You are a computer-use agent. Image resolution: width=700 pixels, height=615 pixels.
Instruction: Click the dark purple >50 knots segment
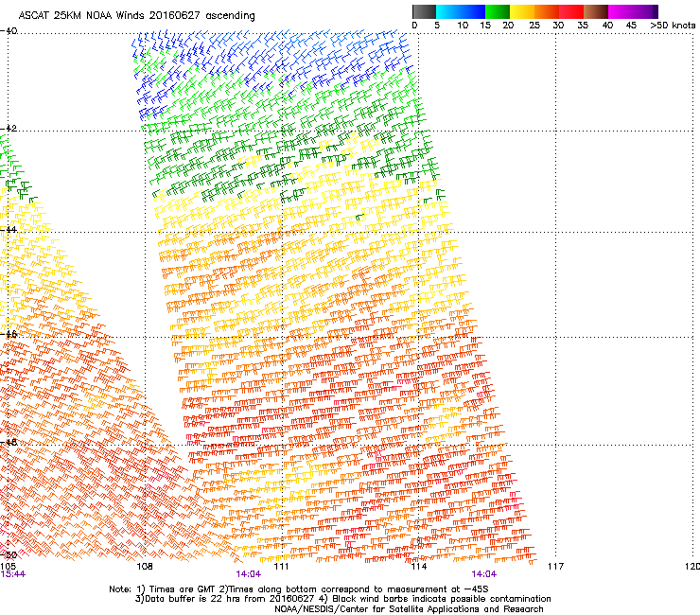tap(656, 11)
